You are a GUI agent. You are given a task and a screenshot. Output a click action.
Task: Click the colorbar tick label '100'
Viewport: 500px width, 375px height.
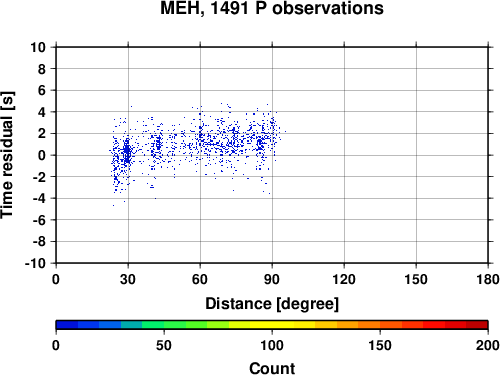coord(272,345)
